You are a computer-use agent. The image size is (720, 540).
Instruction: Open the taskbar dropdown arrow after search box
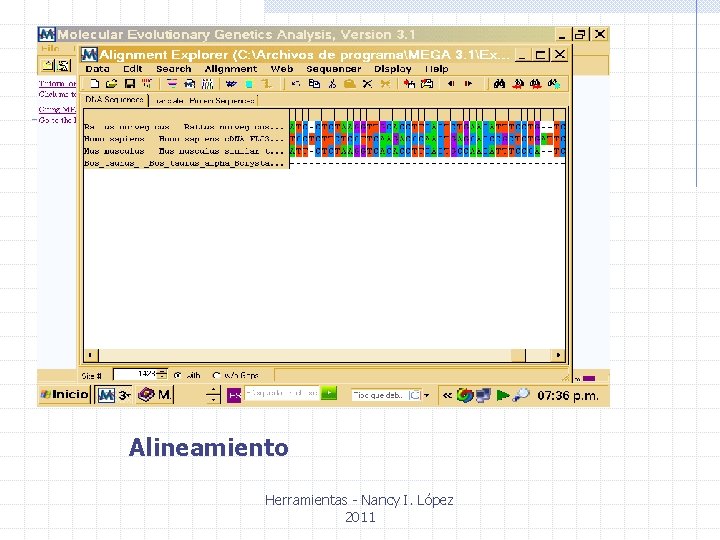point(427,395)
